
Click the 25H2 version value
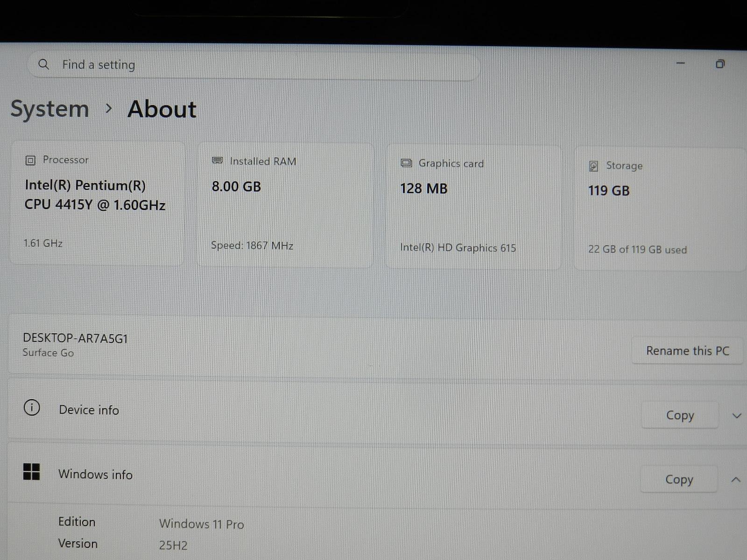pos(173,545)
